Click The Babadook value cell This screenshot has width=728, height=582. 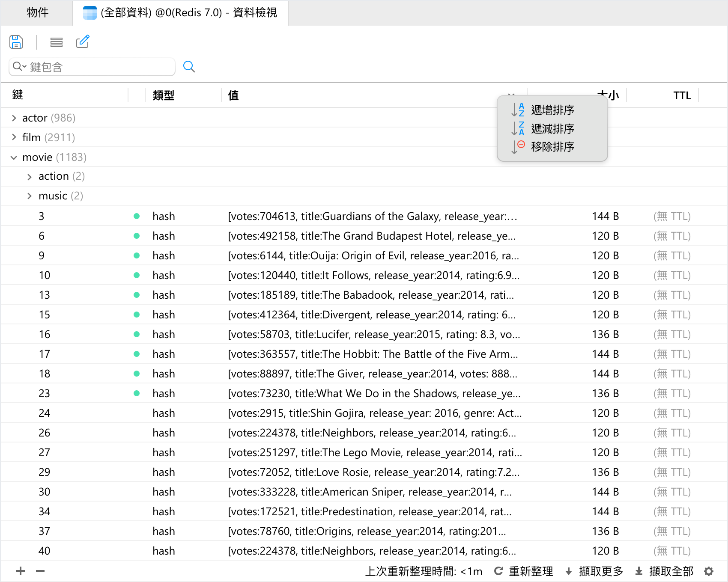coord(371,295)
